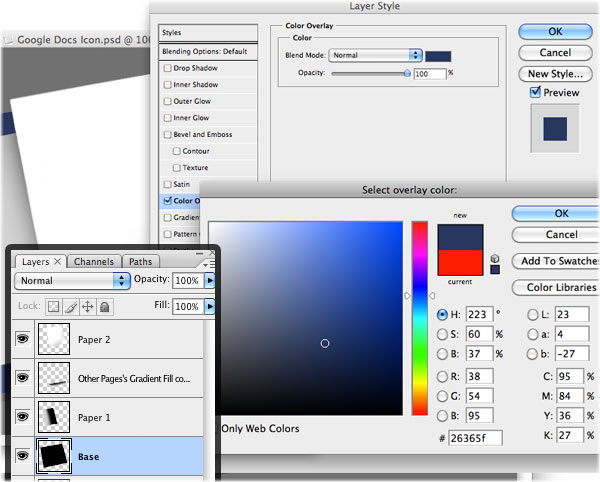This screenshot has width=600, height=482.
Task: Select the G green radio button
Action: pyautogui.click(x=442, y=396)
